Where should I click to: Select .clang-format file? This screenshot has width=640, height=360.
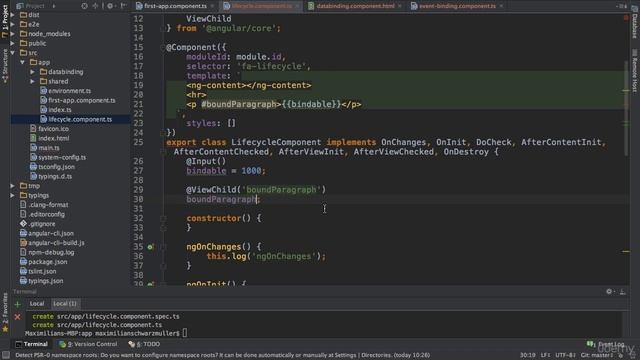click(44, 204)
